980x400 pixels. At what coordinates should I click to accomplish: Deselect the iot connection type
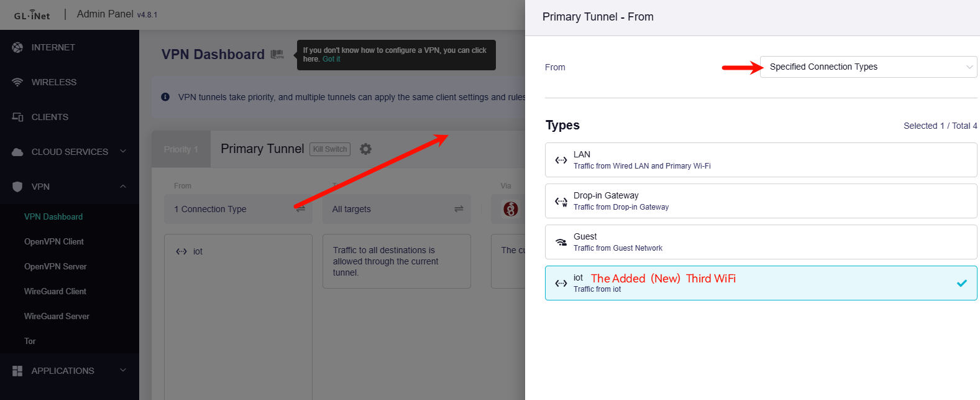[761, 283]
